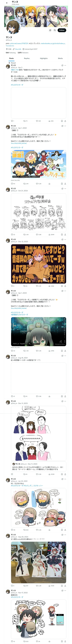Click Translate bio under the profile description
Image resolution: width=72 pixels, height=644 pixels.
click(x=10, y=46)
